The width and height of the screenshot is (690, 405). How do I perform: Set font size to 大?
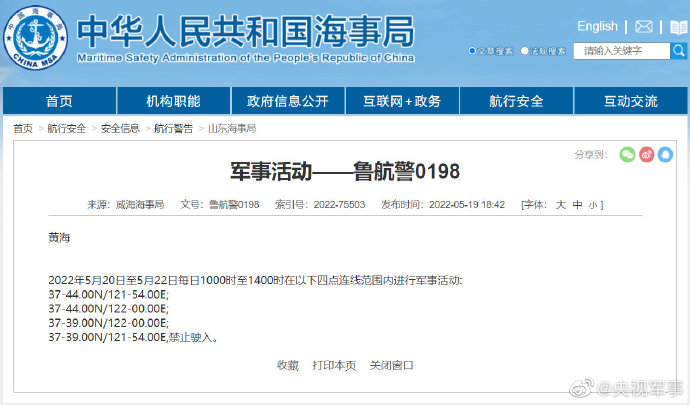(561, 205)
